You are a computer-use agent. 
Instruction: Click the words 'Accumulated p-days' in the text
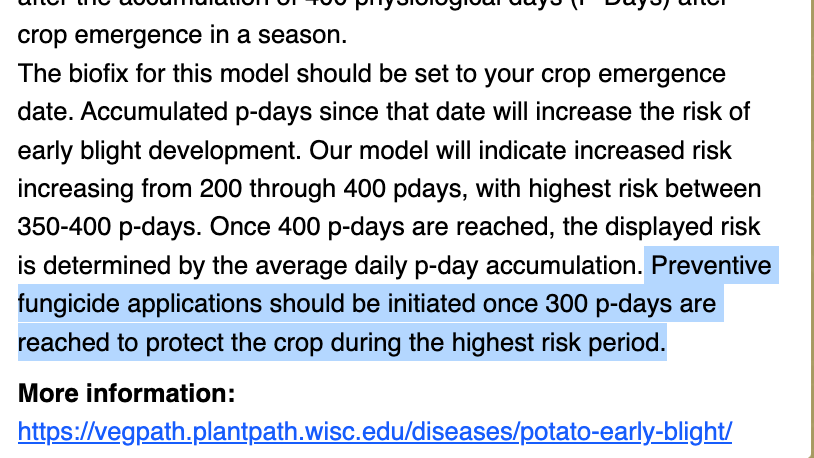coord(196,112)
